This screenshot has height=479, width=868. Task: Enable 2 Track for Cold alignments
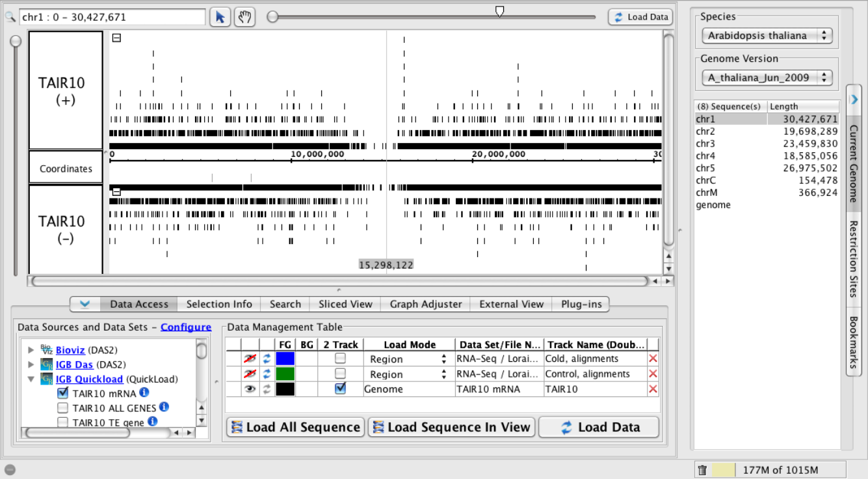[x=340, y=359]
